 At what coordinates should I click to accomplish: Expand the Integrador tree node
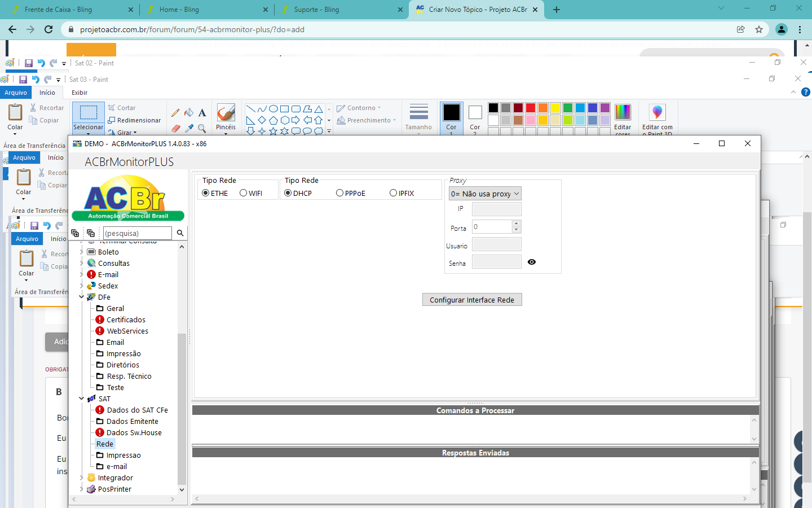point(82,478)
